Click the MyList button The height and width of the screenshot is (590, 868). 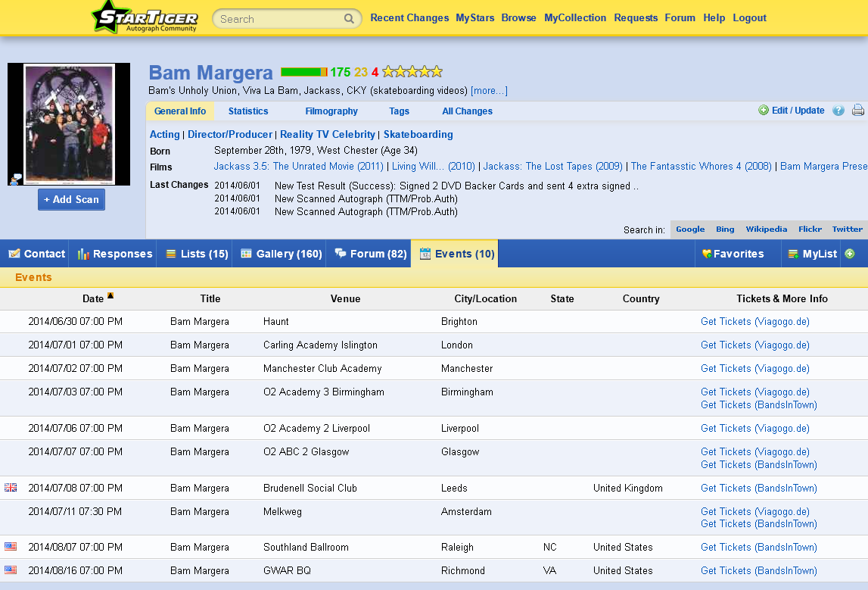pos(813,254)
